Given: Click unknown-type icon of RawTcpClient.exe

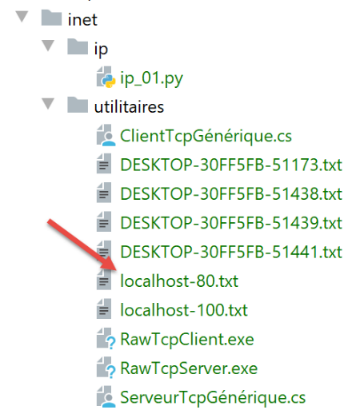Looking at the screenshot, I should pyautogui.click(x=106, y=338).
